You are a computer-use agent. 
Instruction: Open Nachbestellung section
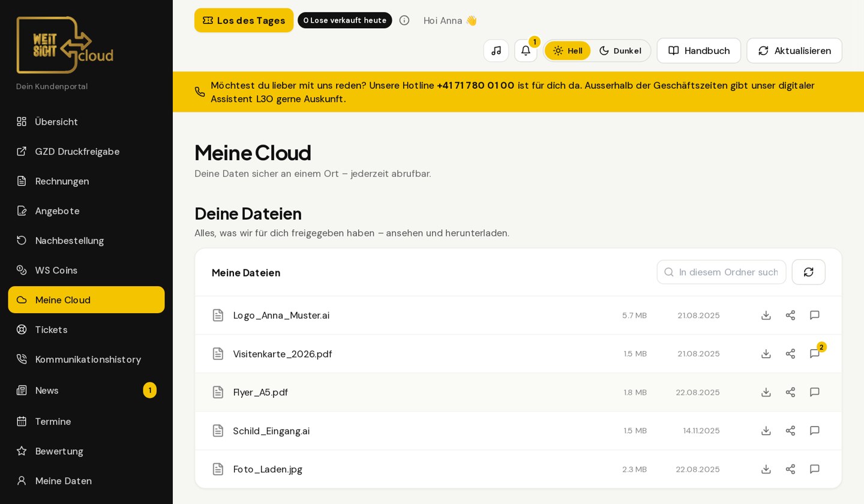86,241
